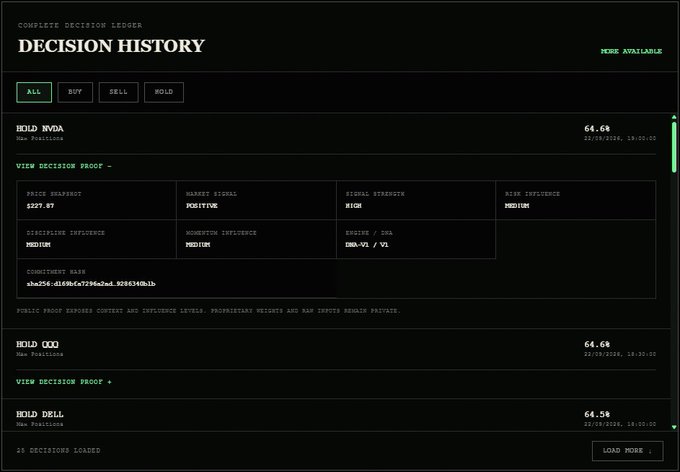Filter decisions by BUY

(x=75, y=92)
